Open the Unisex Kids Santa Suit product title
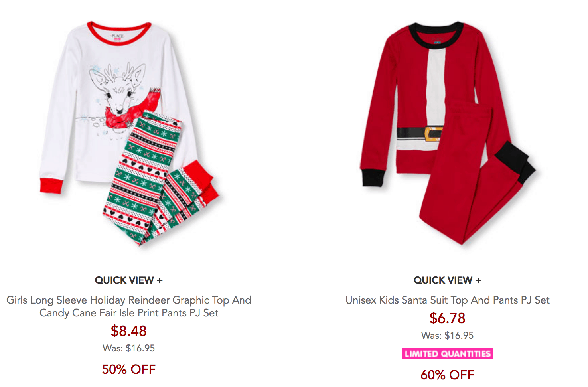 pos(447,300)
